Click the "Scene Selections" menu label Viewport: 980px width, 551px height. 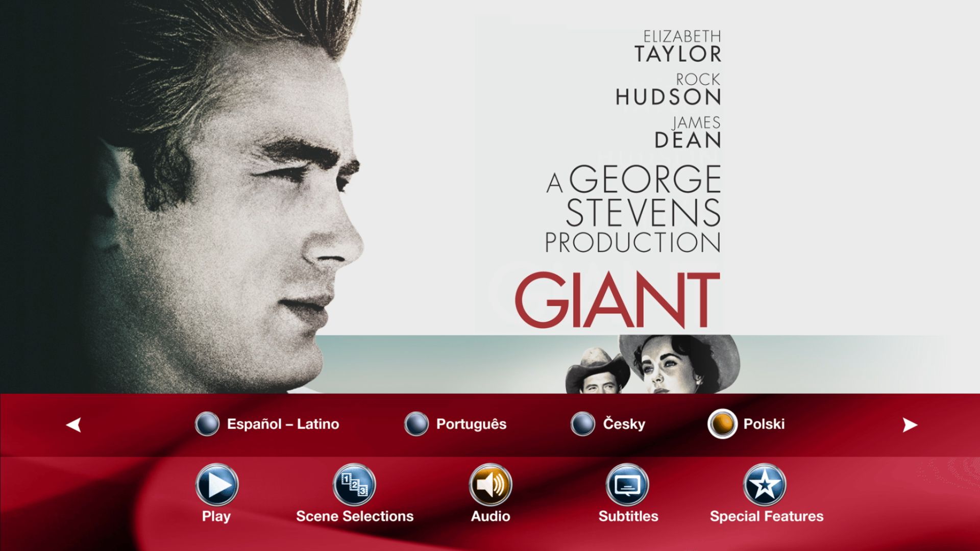click(x=355, y=516)
